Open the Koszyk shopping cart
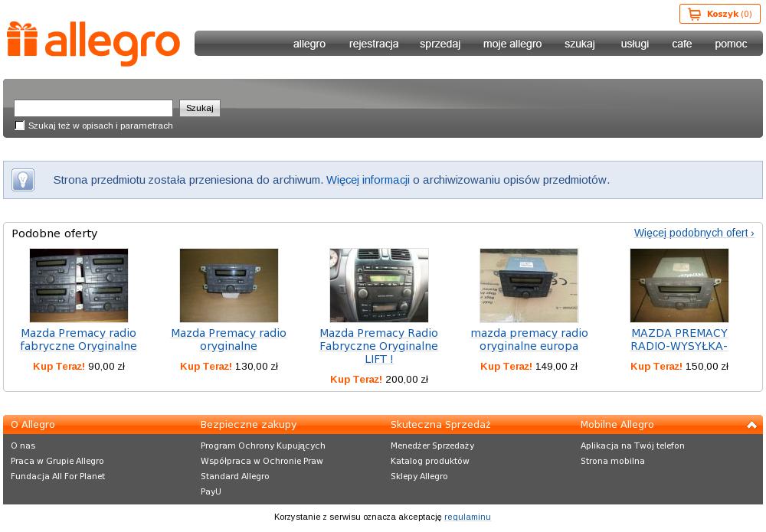 719,14
